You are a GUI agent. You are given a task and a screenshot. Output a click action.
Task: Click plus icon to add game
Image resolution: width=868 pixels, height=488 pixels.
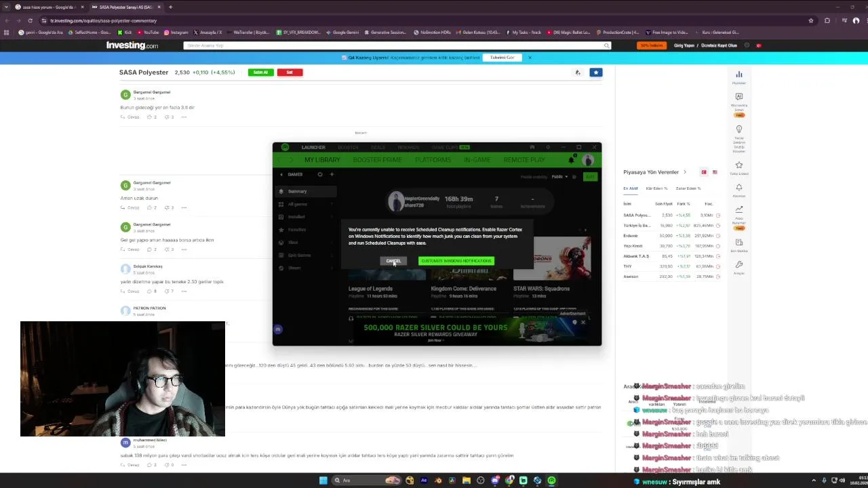tap(332, 174)
